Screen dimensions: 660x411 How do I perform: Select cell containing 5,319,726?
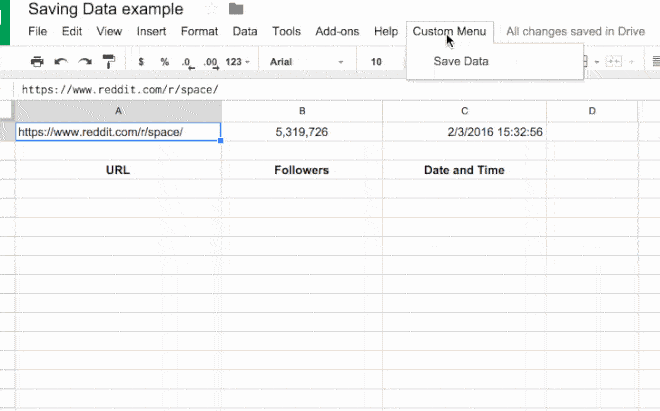coord(302,132)
